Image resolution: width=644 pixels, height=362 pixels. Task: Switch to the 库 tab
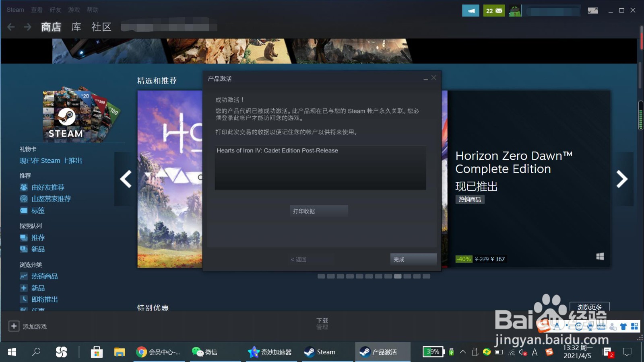[76, 27]
